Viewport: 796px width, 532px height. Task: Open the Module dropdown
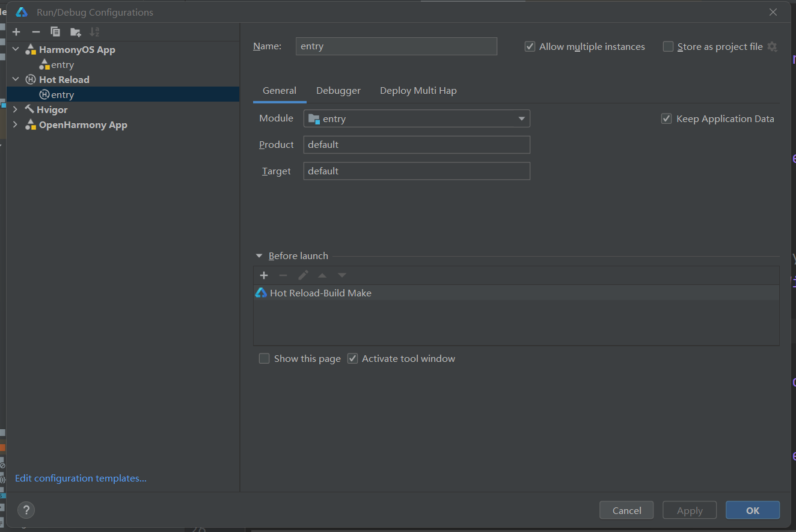click(417, 119)
